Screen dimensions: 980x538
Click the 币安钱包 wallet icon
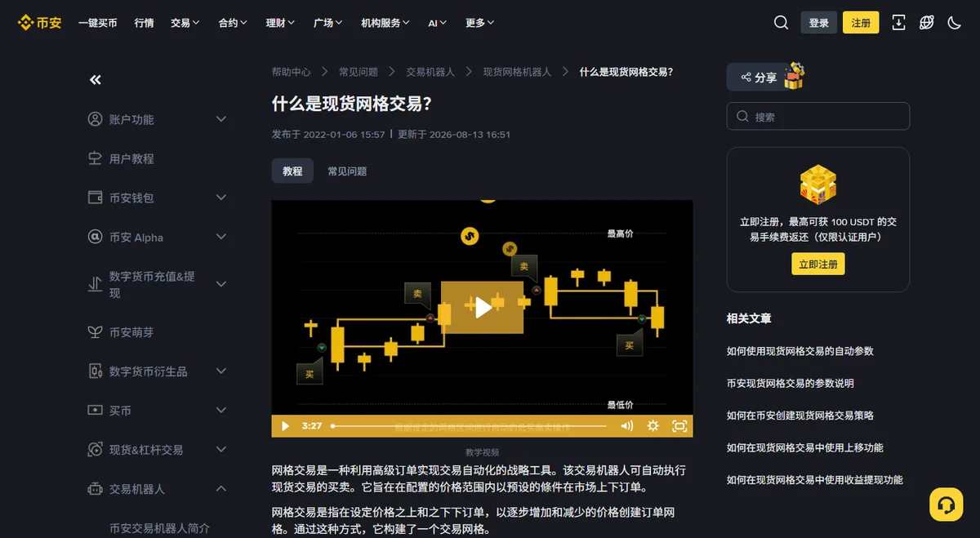(95, 198)
